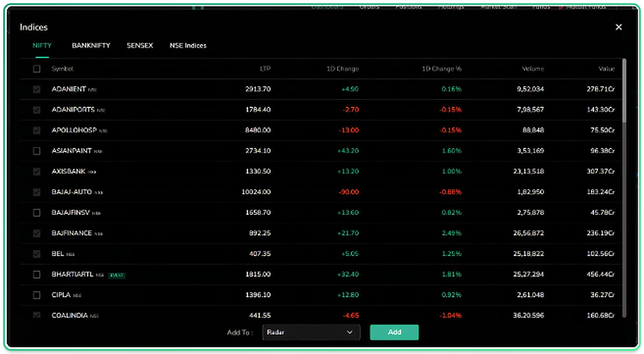This screenshot has height=354, width=644.
Task: Uncheck the APOLLOHOSP row checkbox
Action: pos(37,130)
